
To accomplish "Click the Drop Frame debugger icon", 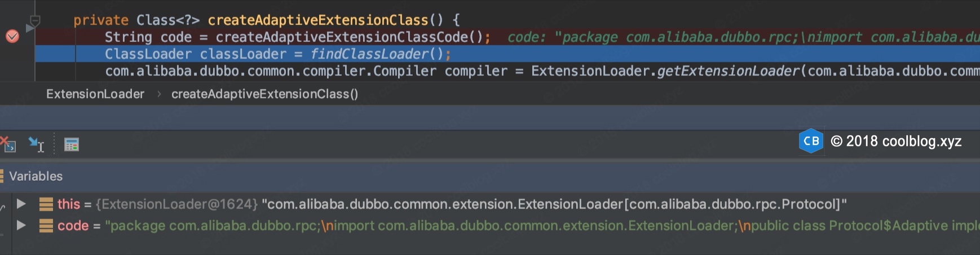I will [8, 144].
